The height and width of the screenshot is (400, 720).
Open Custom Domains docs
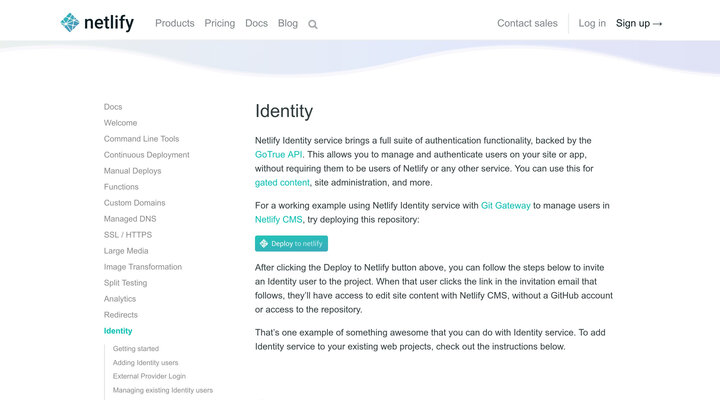[x=135, y=203]
